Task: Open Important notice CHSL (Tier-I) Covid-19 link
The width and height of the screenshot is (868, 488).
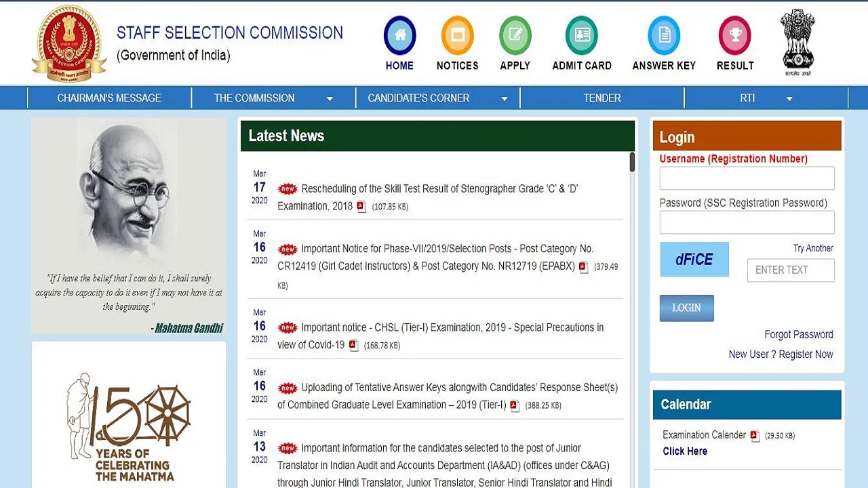Action: coord(440,336)
